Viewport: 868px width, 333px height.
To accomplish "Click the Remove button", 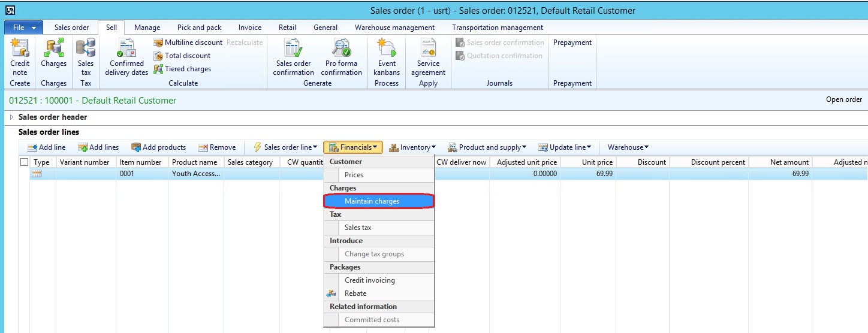I will tap(217, 147).
